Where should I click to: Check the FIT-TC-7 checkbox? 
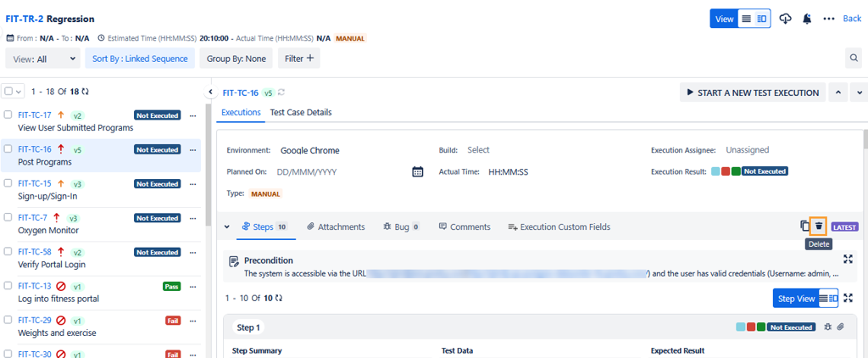(8, 217)
